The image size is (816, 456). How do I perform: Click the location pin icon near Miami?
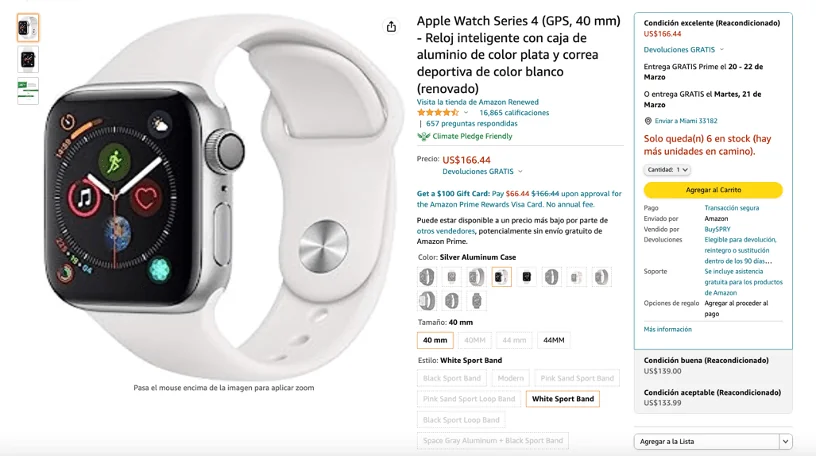point(648,121)
